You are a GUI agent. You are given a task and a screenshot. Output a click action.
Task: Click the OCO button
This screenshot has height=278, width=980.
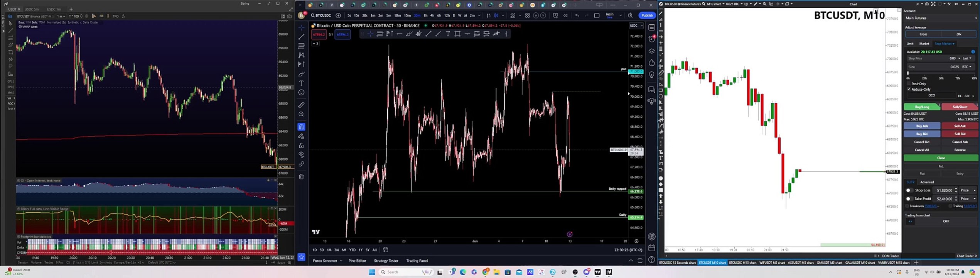click(931, 96)
